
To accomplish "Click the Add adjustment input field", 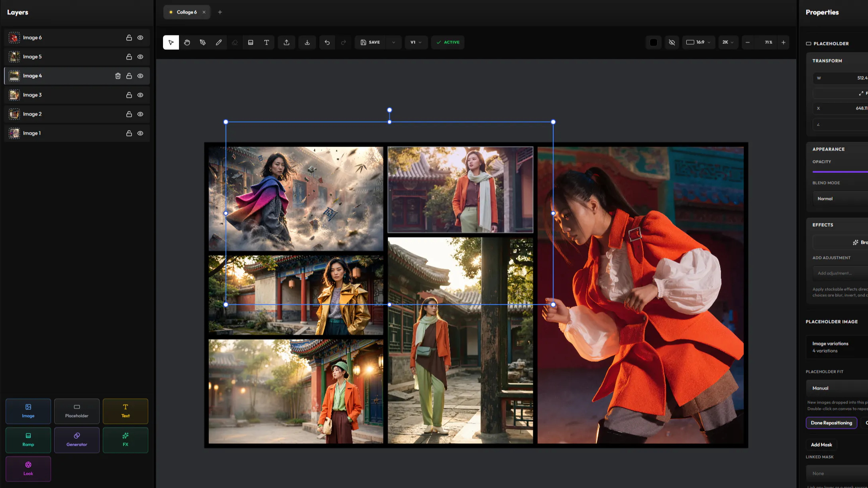I will tap(840, 273).
